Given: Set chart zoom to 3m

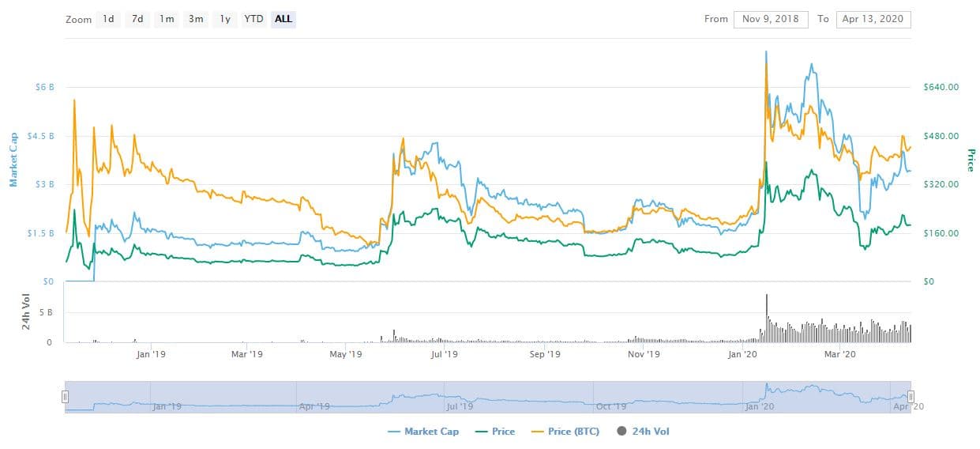Looking at the screenshot, I should pyautogui.click(x=195, y=19).
